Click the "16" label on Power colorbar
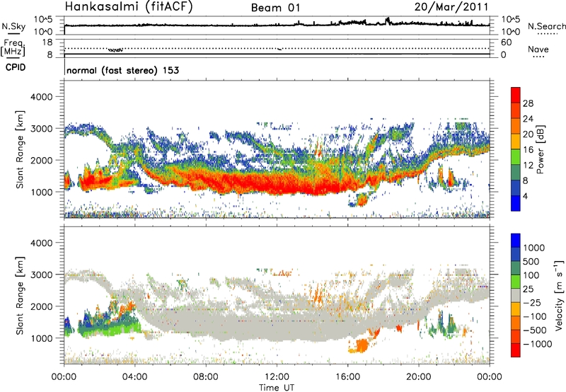This screenshot has width=566, height=392. tap(528, 150)
